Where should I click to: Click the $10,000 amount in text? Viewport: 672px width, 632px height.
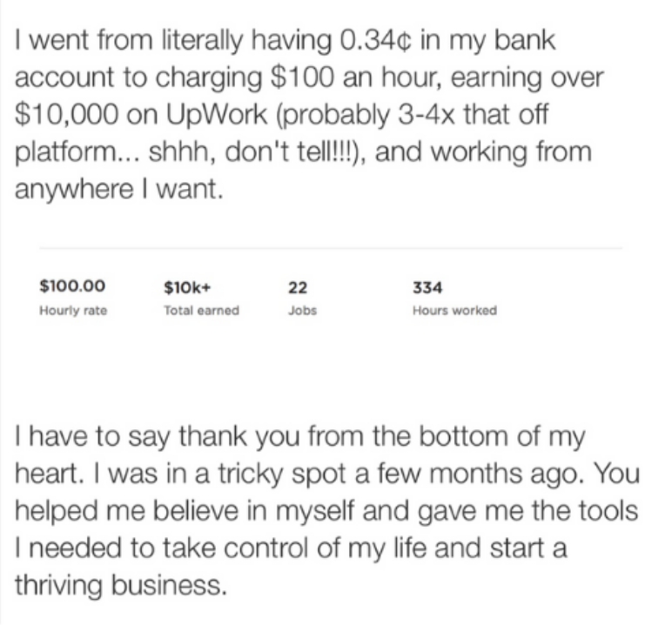[66, 114]
